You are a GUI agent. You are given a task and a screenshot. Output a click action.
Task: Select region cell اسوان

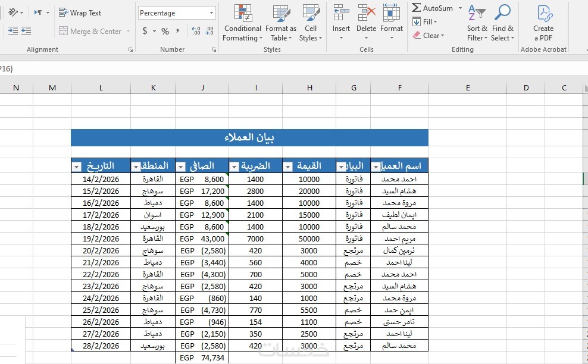153,215
